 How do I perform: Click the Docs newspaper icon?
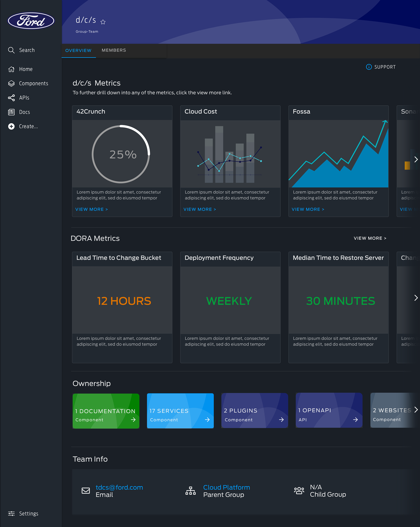tap(11, 112)
